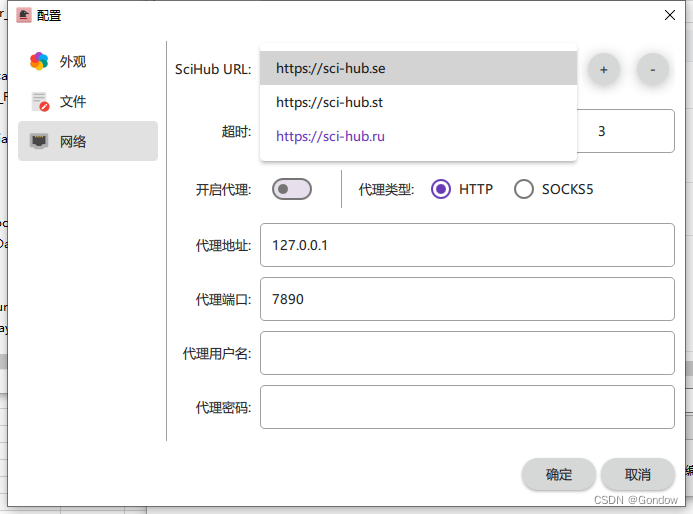693x514 pixels.
Task: Select the 网络 settings tab
Action: [88, 141]
